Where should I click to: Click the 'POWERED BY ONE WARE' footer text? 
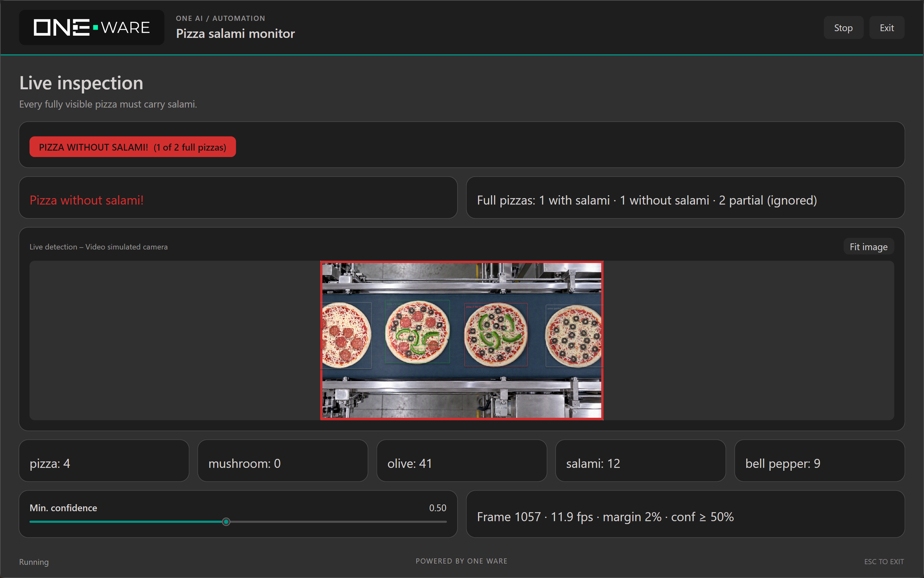462,561
